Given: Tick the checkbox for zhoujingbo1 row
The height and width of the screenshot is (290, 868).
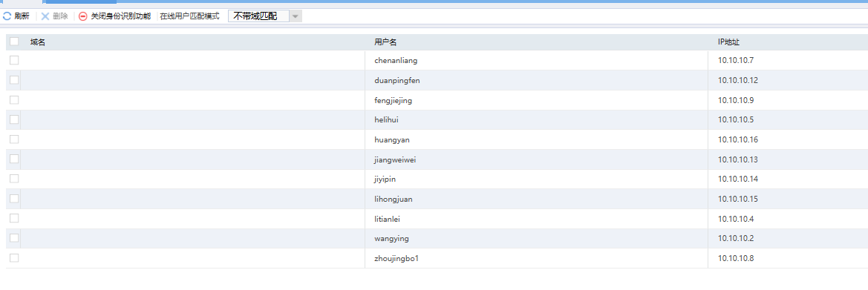Looking at the screenshot, I should click(x=14, y=258).
